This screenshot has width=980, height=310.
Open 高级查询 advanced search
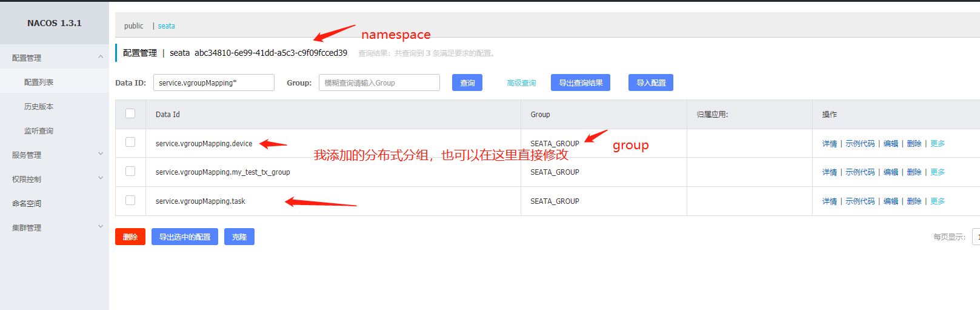[521, 83]
